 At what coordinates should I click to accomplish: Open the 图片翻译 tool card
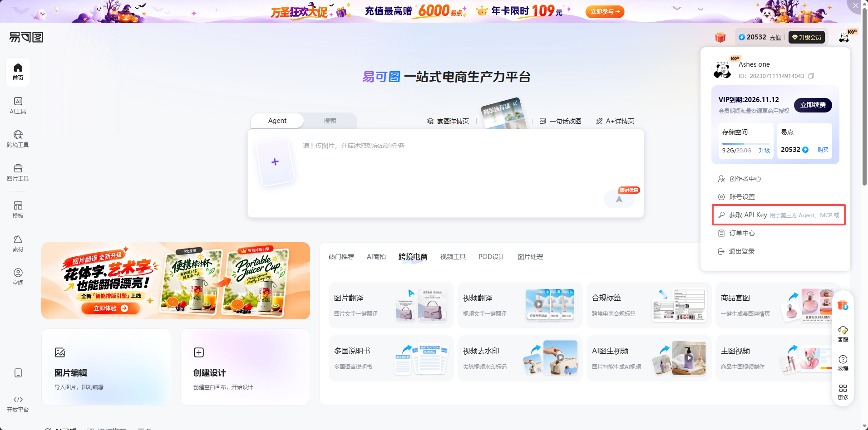pyautogui.click(x=391, y=305)
